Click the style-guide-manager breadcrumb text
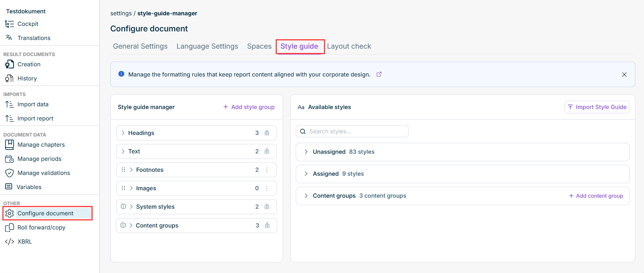 [167, 13]
